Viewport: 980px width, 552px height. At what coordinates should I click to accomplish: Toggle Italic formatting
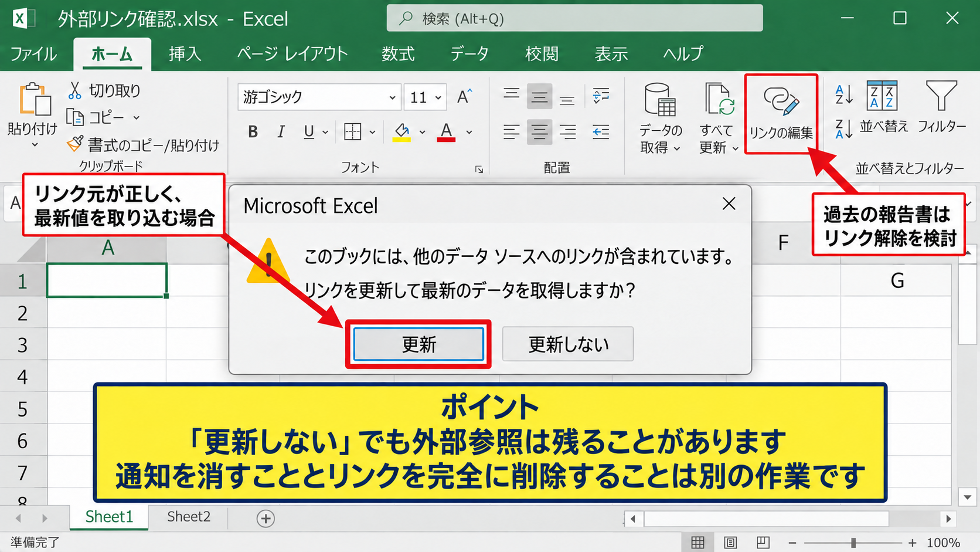[x=281, y=132]
